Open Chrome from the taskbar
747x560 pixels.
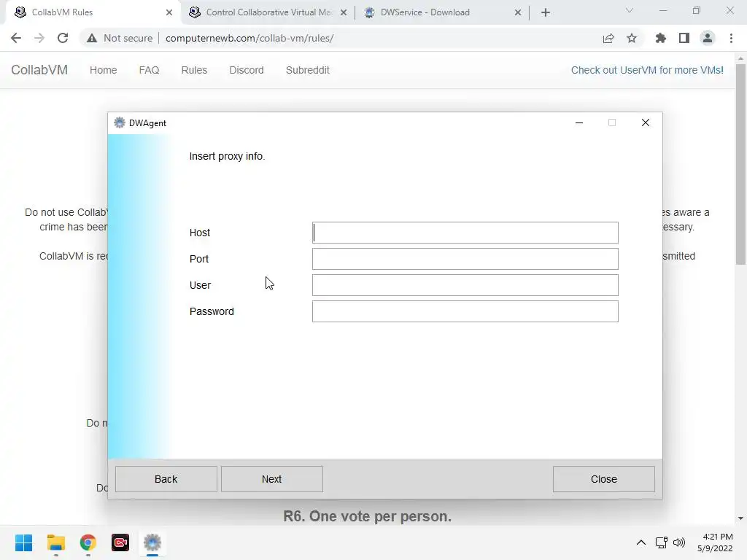coord(88,542)
